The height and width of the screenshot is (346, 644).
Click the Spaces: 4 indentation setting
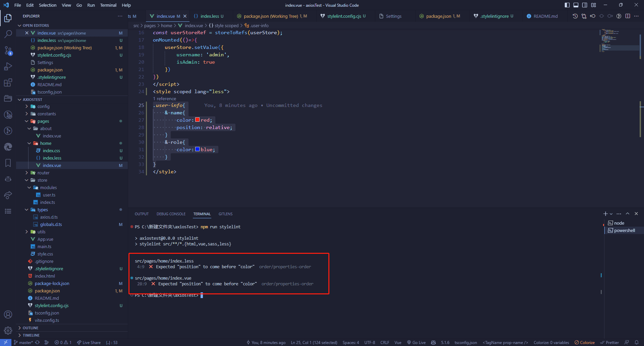(x=351, y=342)
